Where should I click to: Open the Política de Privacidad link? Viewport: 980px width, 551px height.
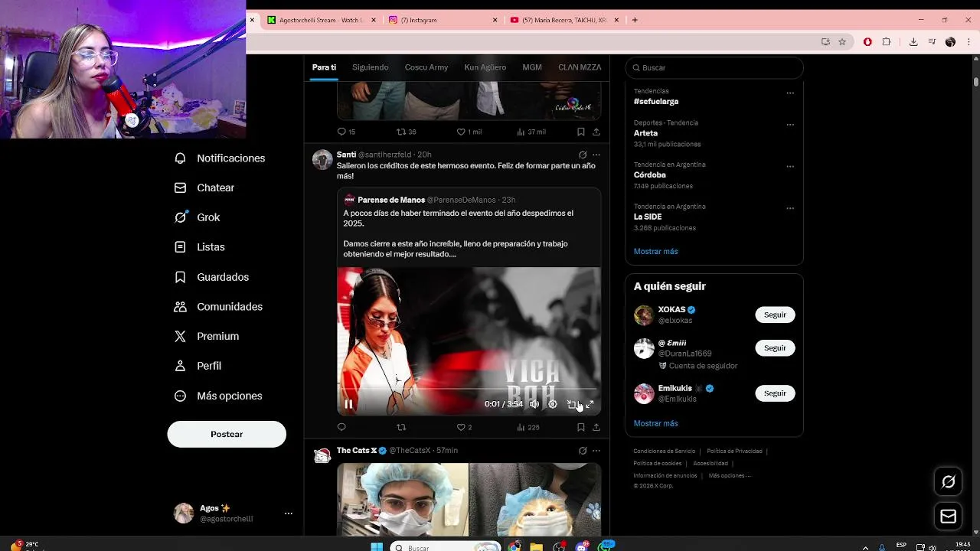(x=734, y=451)
